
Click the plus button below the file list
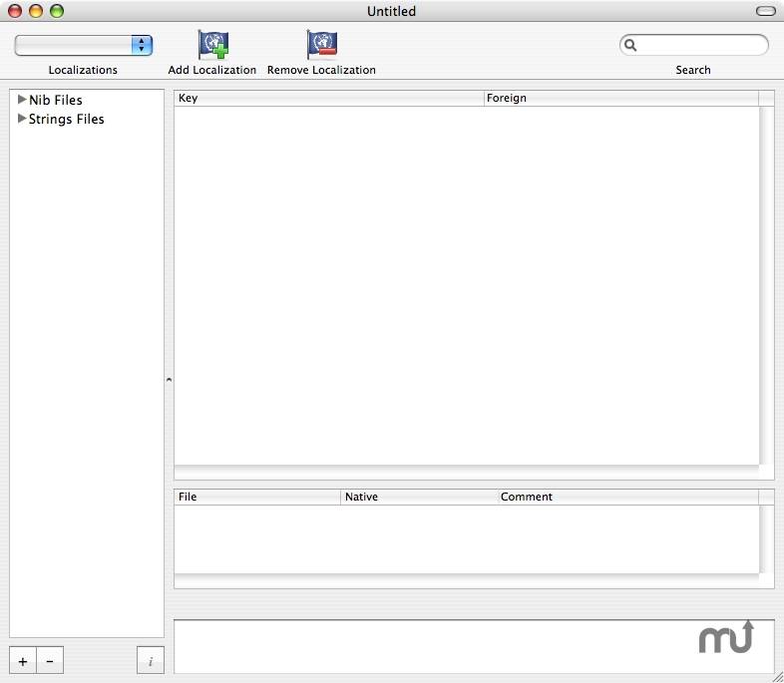[23, 660]
